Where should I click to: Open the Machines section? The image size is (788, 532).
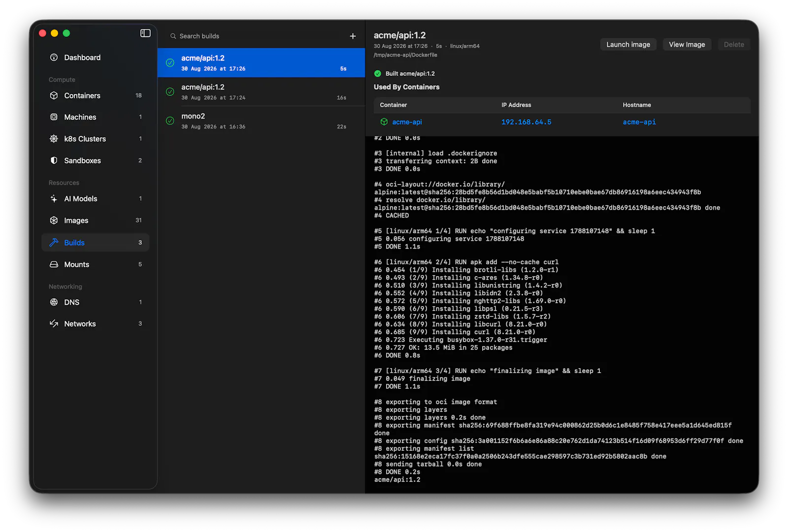click(x=96, y=117)
